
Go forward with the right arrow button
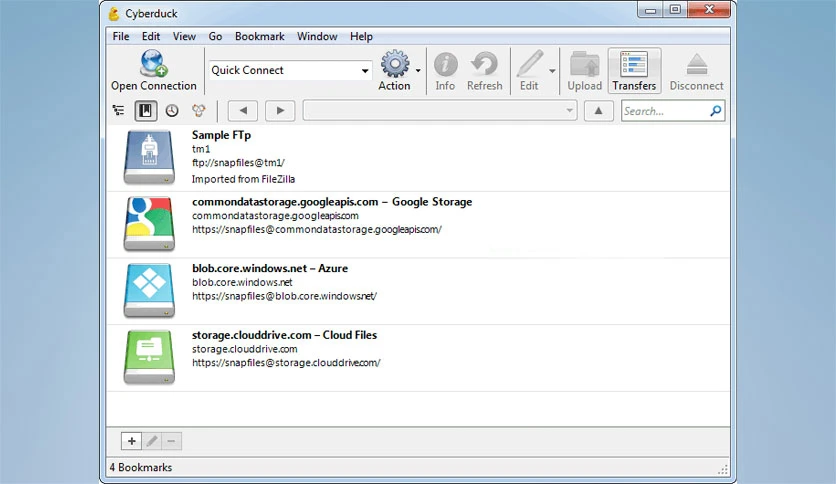280,111
